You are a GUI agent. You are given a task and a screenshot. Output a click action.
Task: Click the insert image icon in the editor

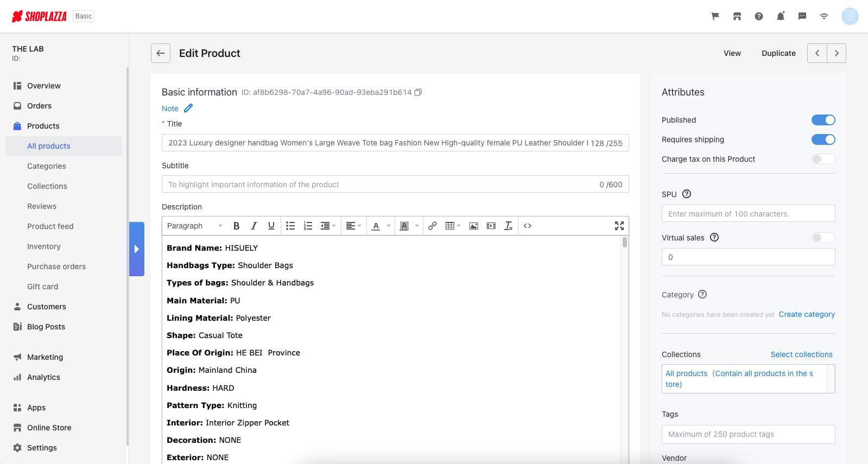(x=473, y=226)
